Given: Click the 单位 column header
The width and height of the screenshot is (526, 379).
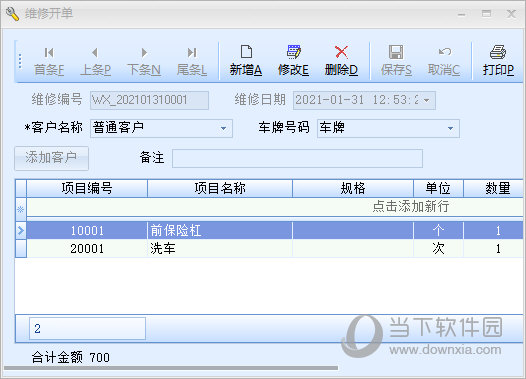Looking at the screenshot, I should [438, 188].
